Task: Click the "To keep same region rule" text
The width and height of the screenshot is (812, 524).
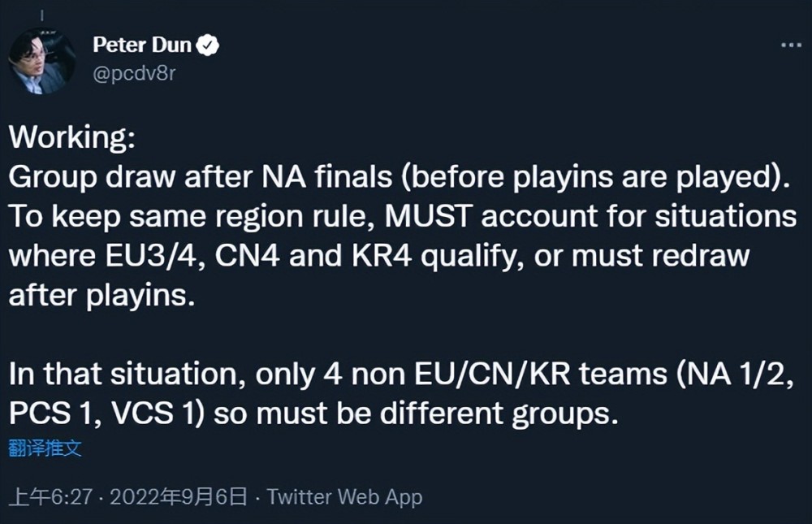Action: pos(192,218)
